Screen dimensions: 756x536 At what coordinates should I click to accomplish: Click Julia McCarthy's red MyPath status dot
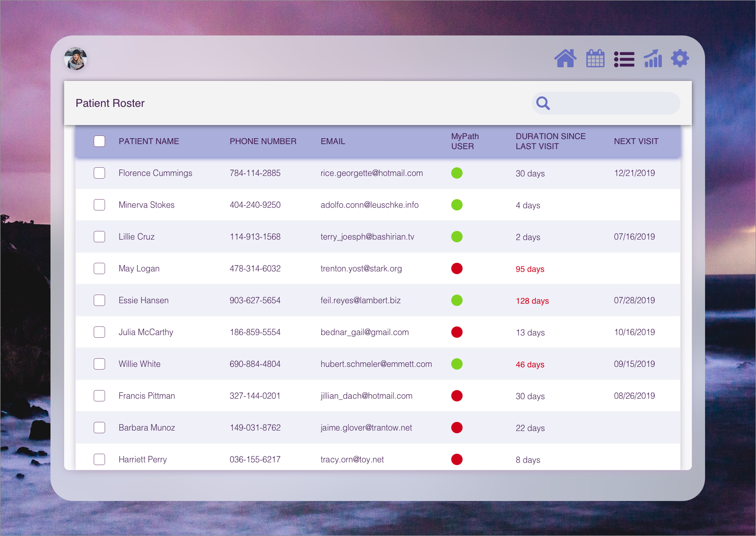coord(457,332)
